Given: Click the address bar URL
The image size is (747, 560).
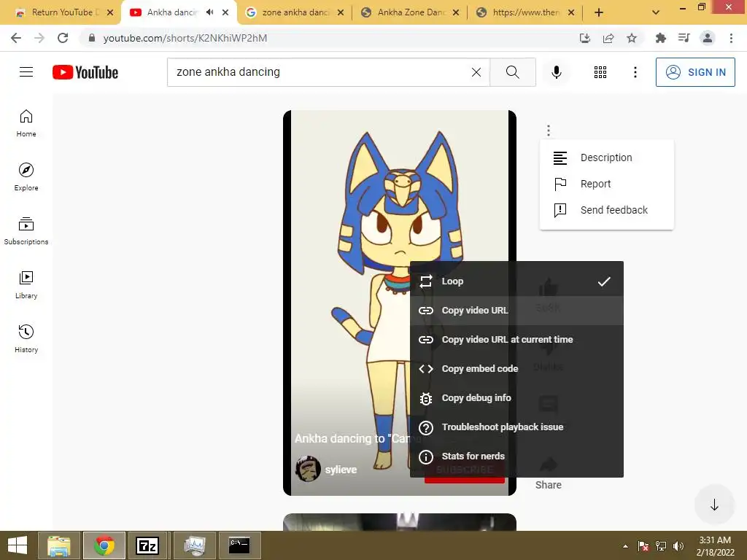Looking at the screenshot, I should [185, 38].
